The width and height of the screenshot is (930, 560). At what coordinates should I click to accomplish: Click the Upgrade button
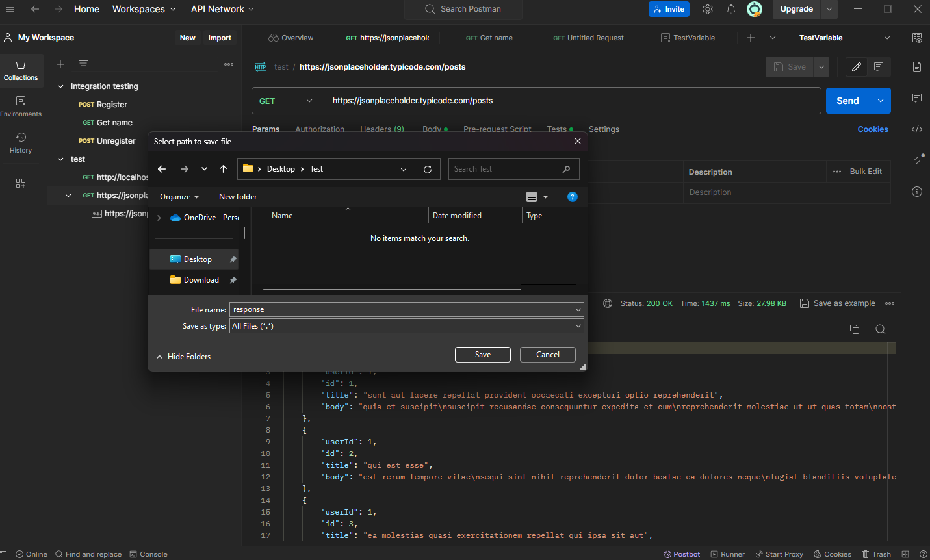click(797, 9)
